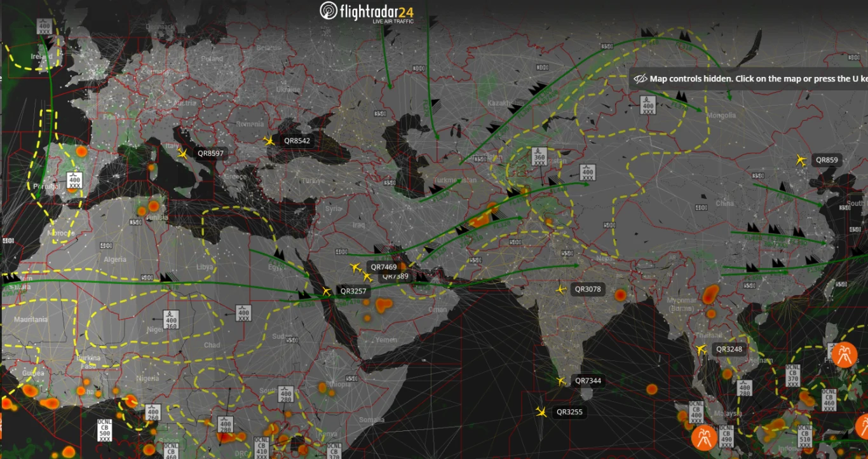Screen dimensions: 868x459
Task: Click the 'OCNL CB 510 XXX' weather box
Action: pyautogui.click(x=804, y=437)
